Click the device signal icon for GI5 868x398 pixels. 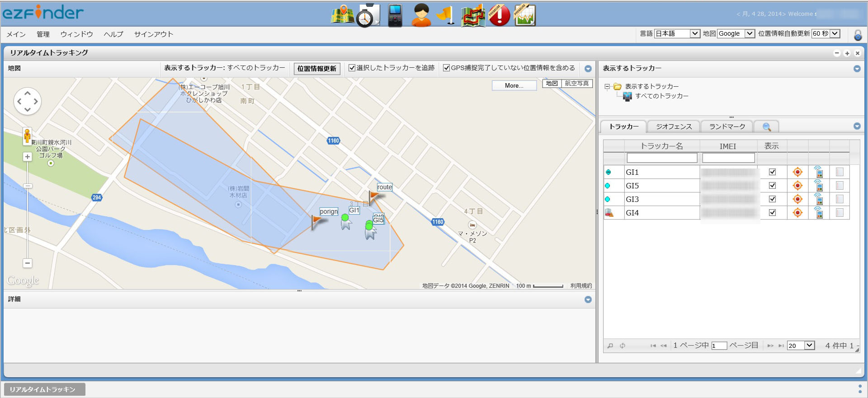point(818,186)
